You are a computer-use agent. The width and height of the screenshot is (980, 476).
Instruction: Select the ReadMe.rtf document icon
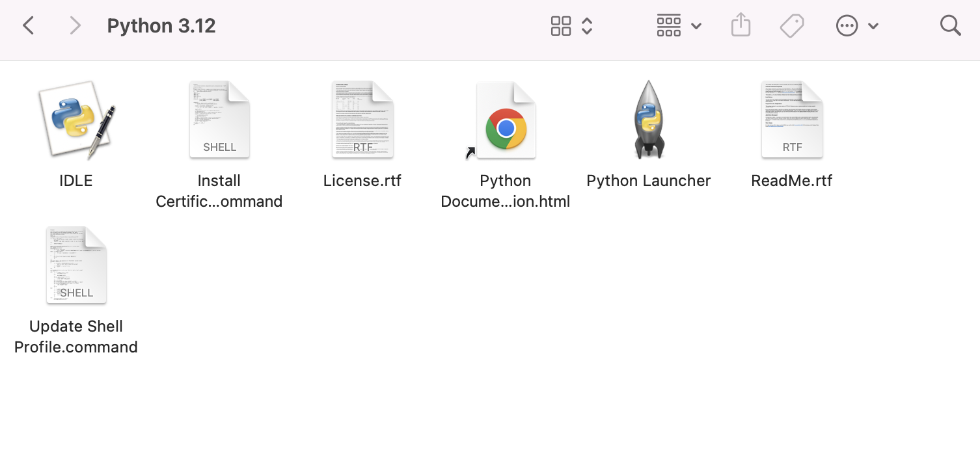(x=792, y=120)
